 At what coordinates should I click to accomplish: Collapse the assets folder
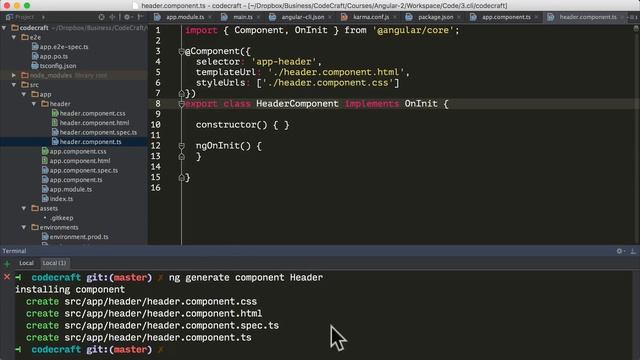(x=24, y=208)
